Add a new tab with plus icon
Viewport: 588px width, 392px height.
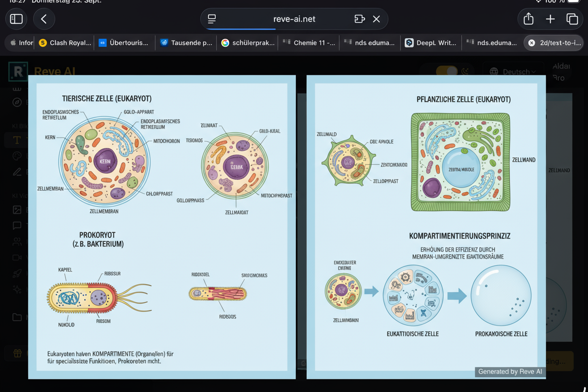[x=550, y=19]
